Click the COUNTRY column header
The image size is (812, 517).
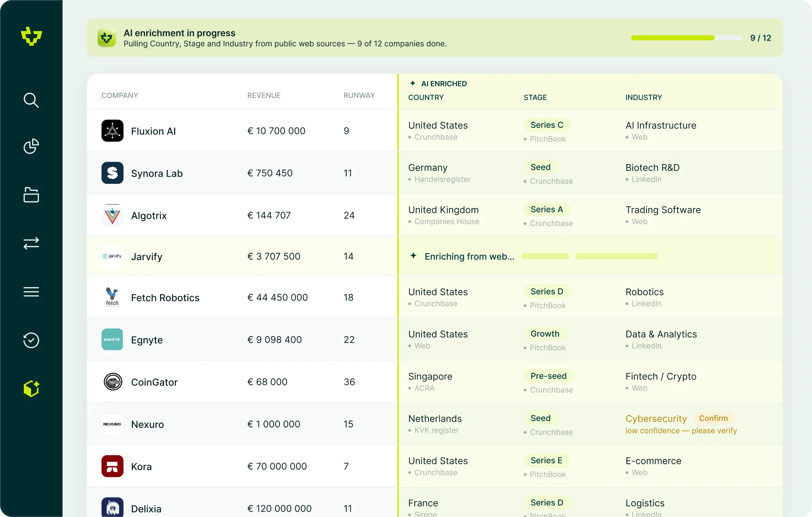(x=426, y=97)
